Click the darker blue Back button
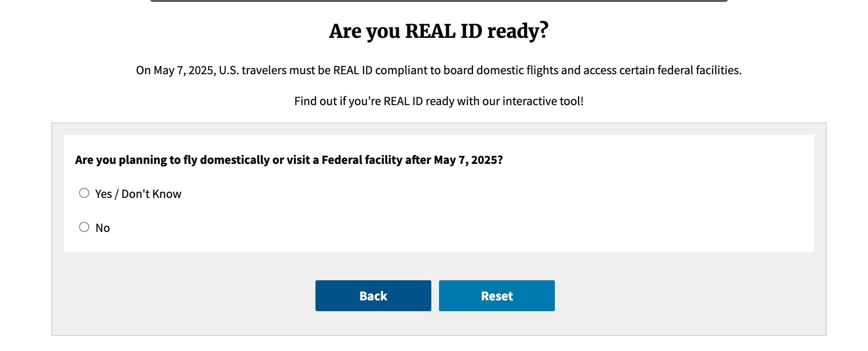This screenshot has width=868, height=351. tap(373, 296)
